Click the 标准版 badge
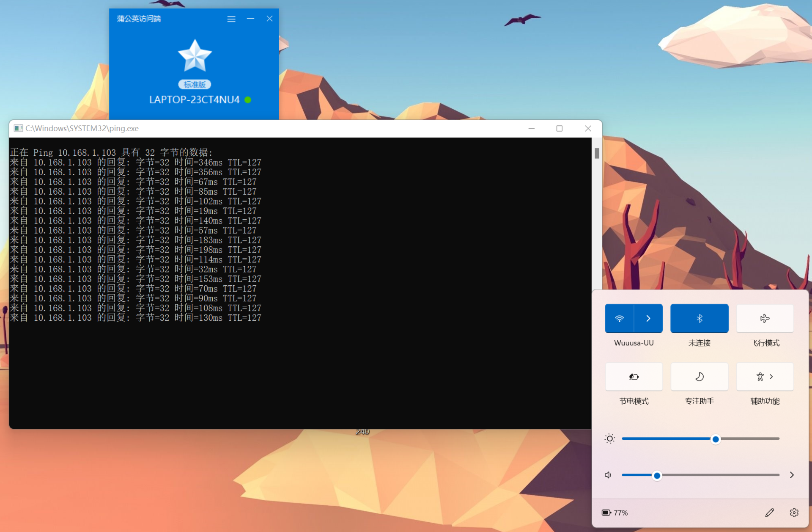 click(x=195, y=85)
